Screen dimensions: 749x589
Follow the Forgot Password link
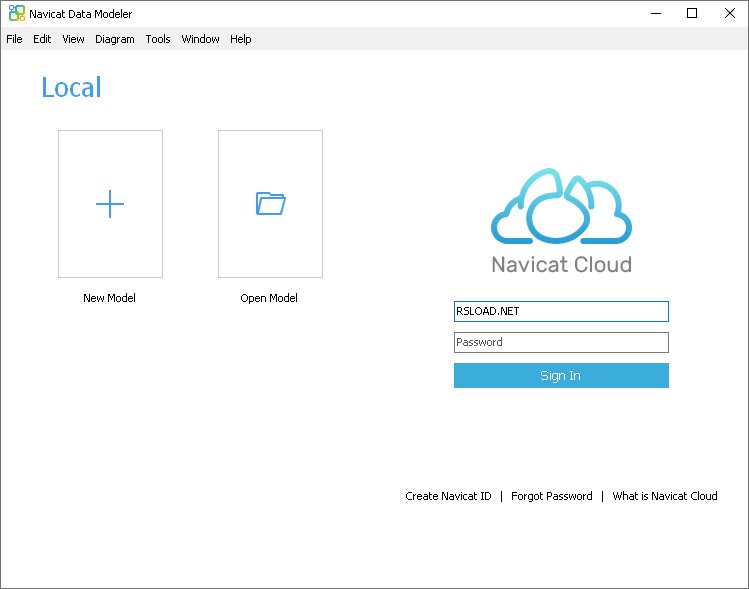coord(552,496)
